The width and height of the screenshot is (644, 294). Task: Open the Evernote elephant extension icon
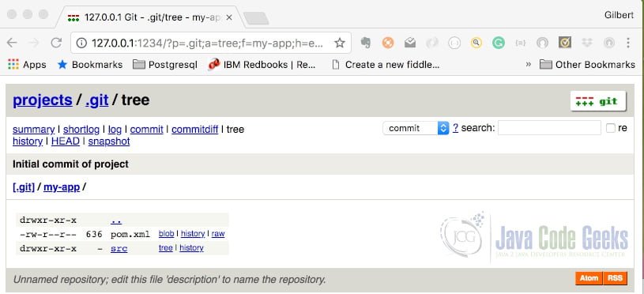366,43
